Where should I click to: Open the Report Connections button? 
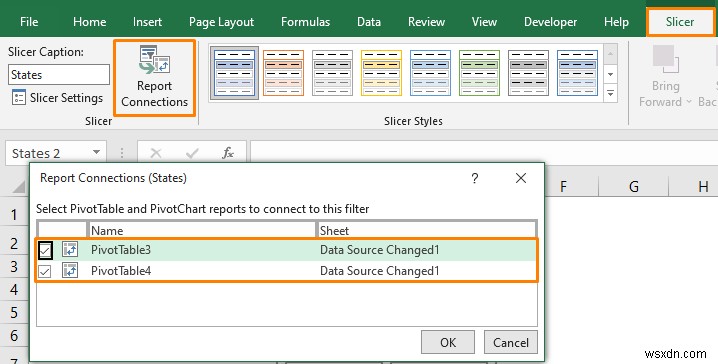[x=154, y=78]
